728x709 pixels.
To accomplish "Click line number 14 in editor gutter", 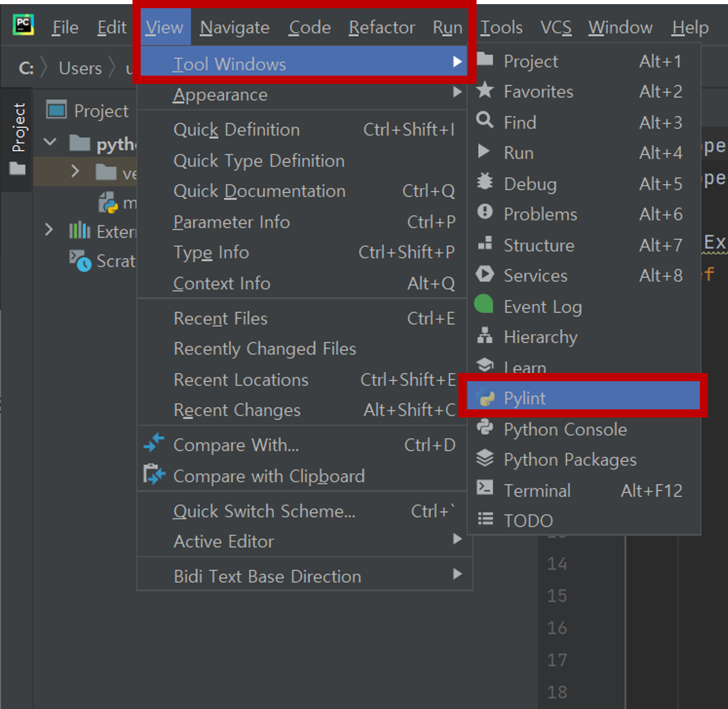I will (557, 564).
